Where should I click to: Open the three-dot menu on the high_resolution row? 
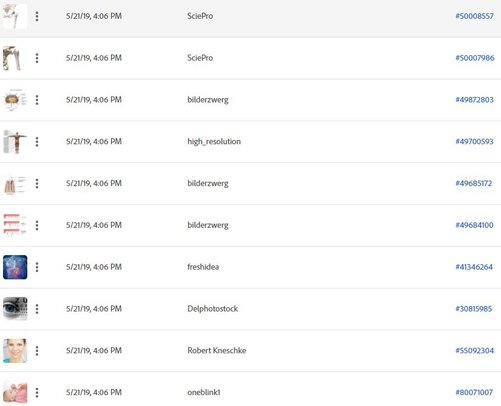pyautogui.click(x=37, y=142)
